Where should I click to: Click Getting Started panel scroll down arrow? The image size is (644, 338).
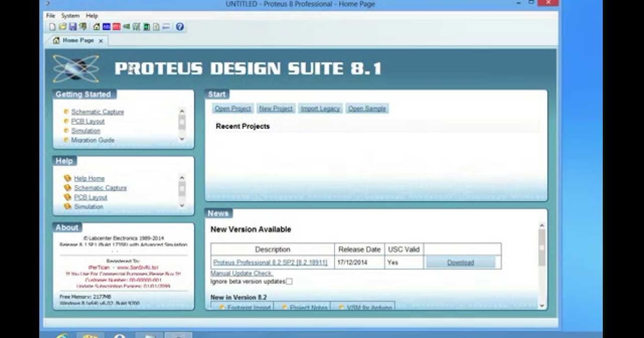click(182, 139)
